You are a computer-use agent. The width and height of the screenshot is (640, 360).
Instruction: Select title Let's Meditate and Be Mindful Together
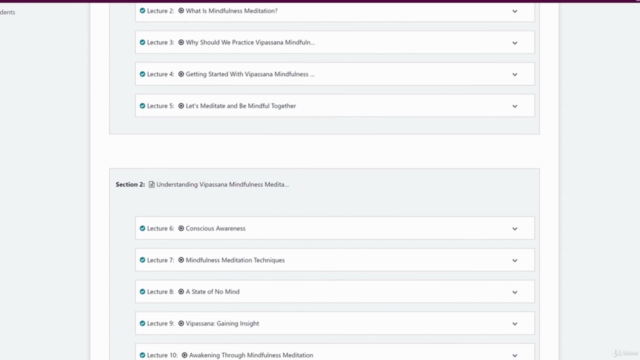(241, 106)
